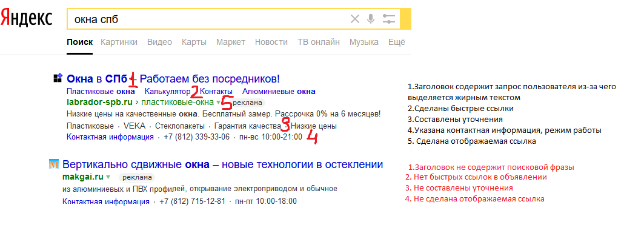Click working hours 'пн-вс 10:00-21:00'
This screenshot has width=644, height=250.
click(270, 137)
